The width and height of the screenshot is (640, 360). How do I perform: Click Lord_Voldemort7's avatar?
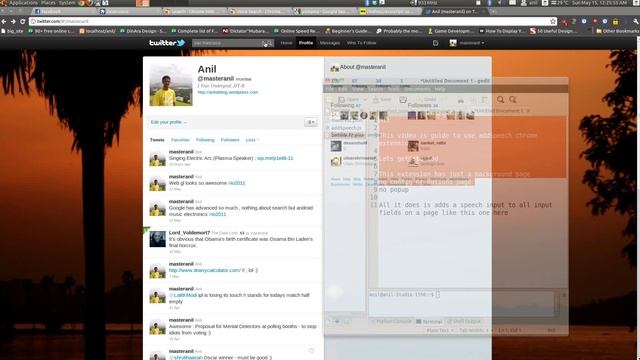click(x=158, y=239)
